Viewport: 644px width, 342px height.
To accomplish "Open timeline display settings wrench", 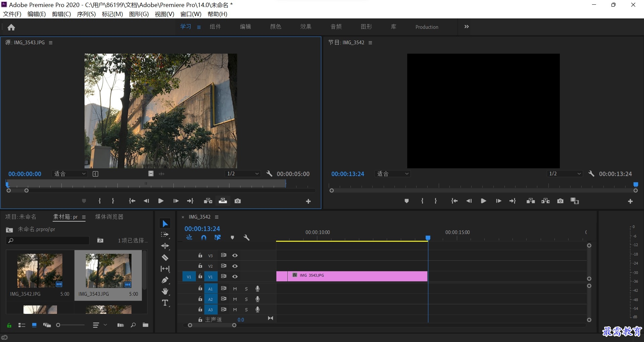I will pos(247,238).
